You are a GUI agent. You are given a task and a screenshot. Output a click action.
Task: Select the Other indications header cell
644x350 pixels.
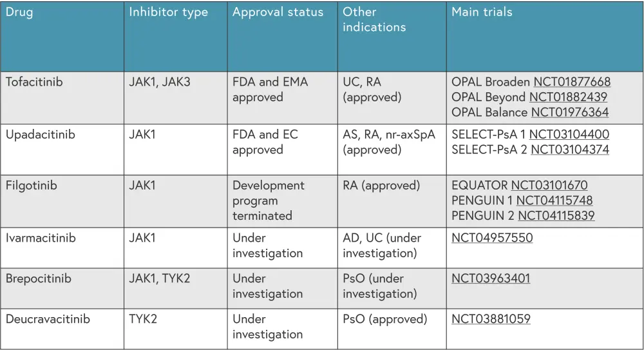point(374,20)
